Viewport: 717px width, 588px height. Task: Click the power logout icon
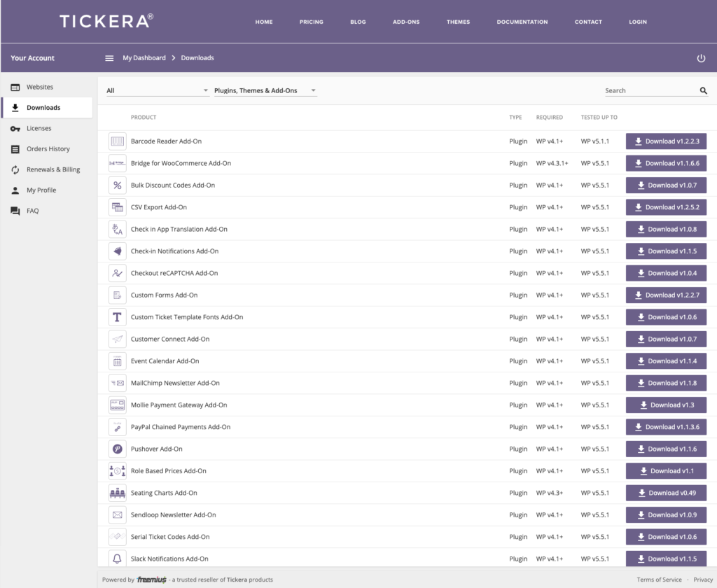700,58
